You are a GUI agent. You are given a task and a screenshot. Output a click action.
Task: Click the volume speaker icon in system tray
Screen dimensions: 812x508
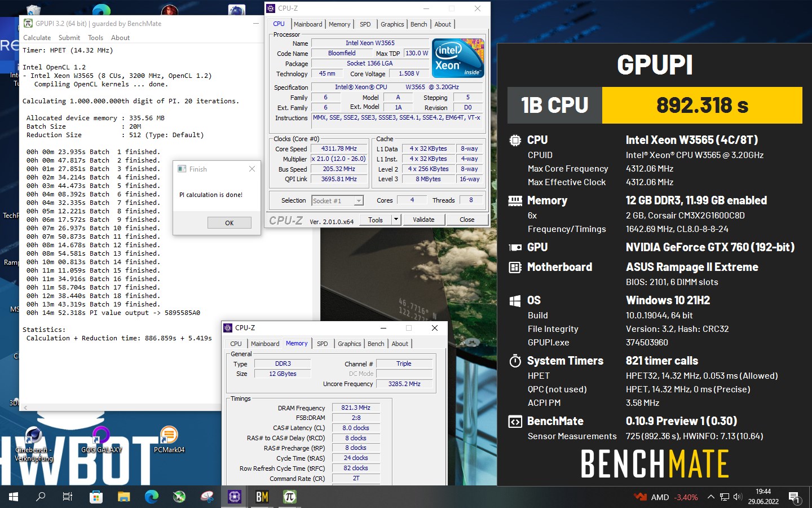[x=738, y=497]
